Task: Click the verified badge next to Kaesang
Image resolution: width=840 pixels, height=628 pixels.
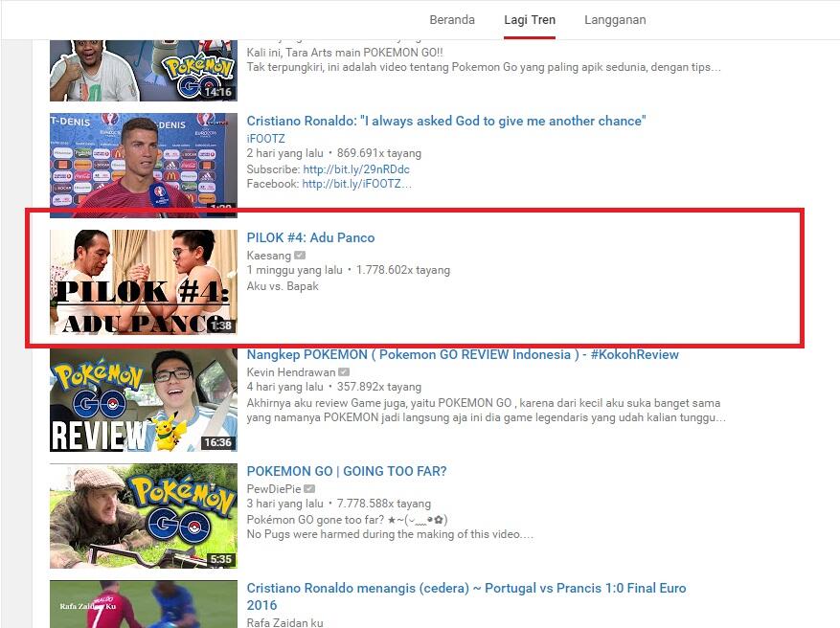Action: [x=300, y=256]
